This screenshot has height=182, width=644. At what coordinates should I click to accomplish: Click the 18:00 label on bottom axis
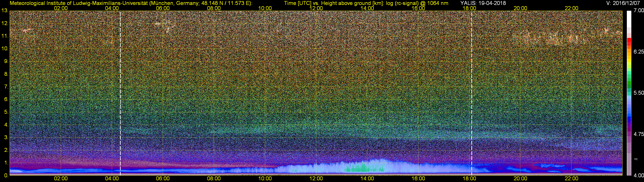coord(469,179)
